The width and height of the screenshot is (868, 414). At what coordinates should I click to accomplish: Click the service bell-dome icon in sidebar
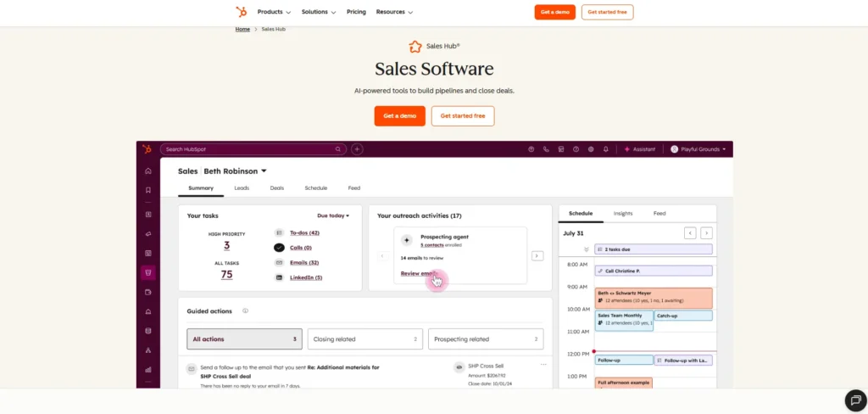[147, 311]
